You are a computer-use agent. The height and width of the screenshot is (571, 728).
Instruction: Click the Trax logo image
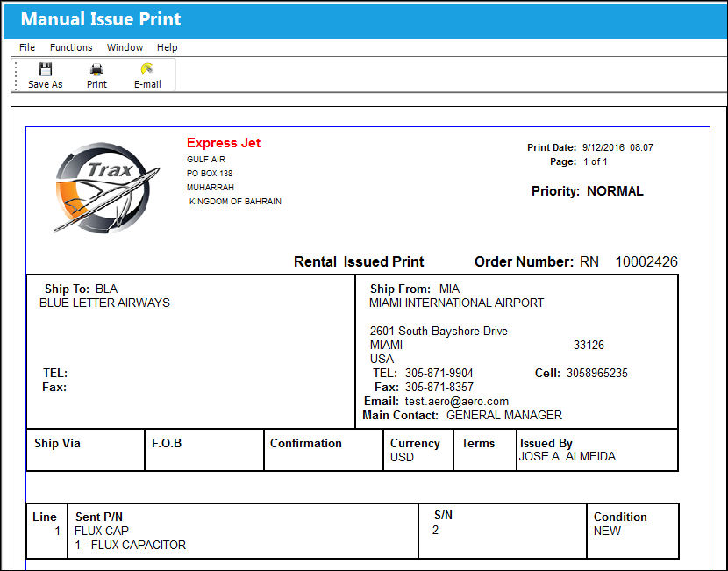click(x=106, y=188)
